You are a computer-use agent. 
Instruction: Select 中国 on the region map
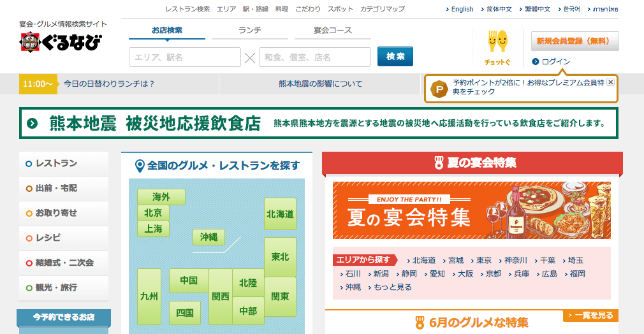pyautogui.click(x=189, y=280)
